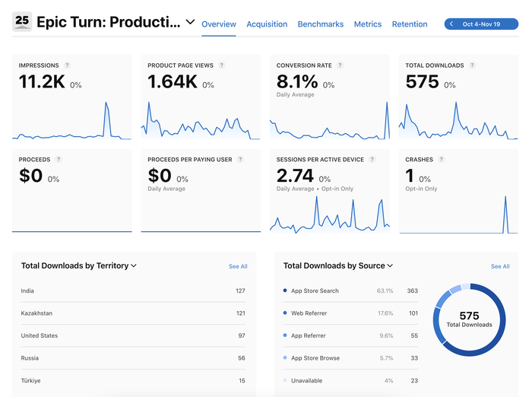
Task: Click the Sessions Per Active Device help icon
Action: click(x=372, y=159)
